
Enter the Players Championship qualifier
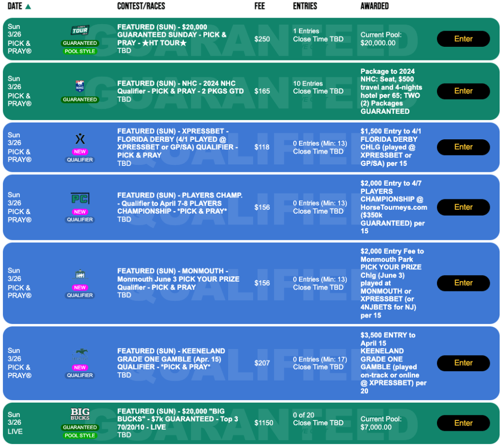tap(463, 207)
